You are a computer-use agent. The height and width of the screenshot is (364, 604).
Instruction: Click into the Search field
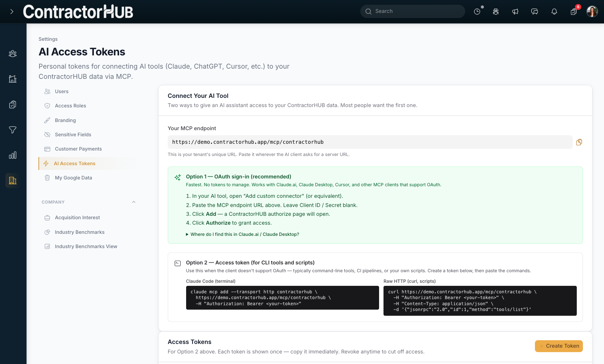[x=412, y=11]
